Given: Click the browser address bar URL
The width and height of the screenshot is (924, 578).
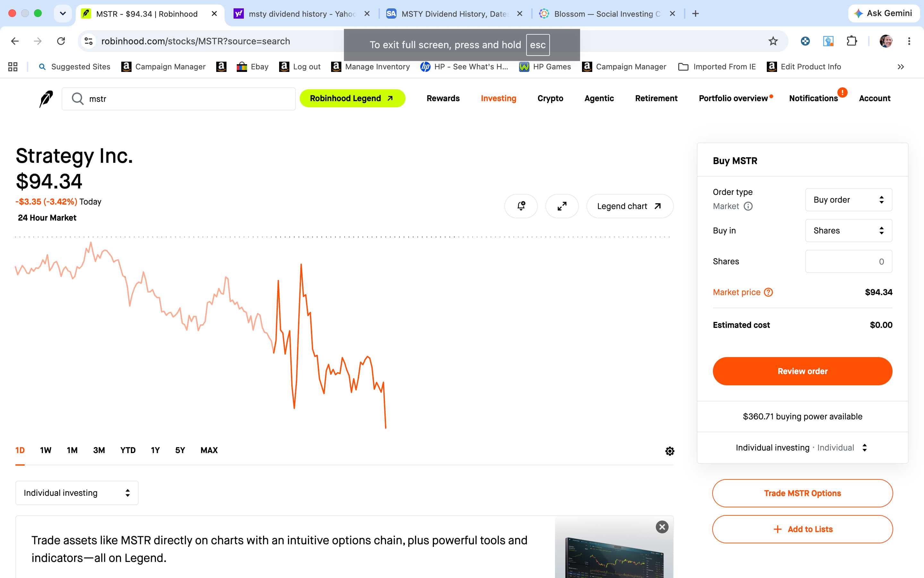Looking at the screenshot, I should [195, 41].
